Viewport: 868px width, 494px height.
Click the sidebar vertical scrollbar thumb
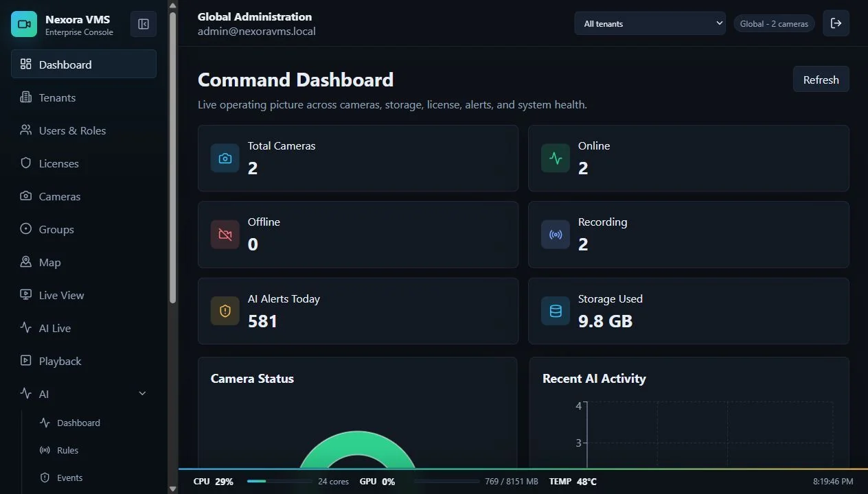pyautogui.click(x=173, y=158)
